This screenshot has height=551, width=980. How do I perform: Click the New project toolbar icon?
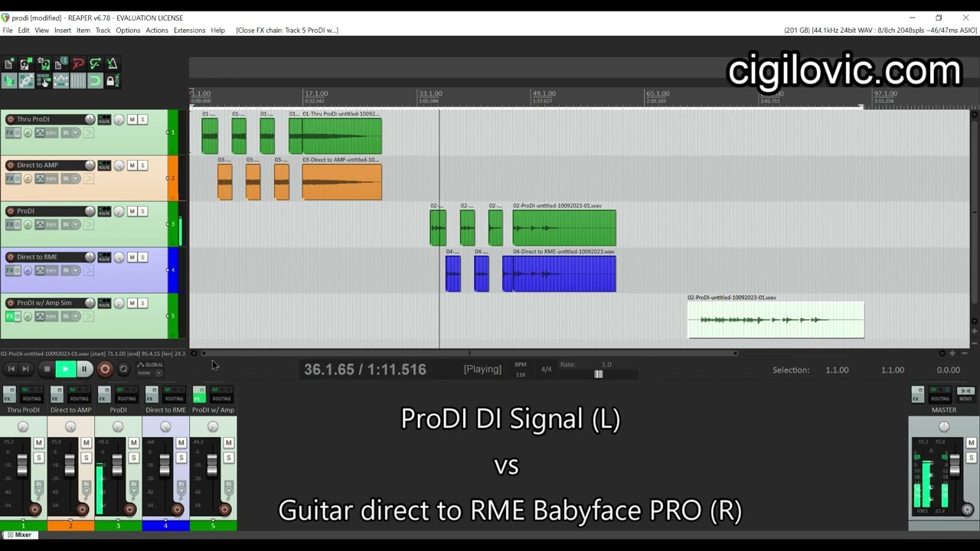coord(9,64)
